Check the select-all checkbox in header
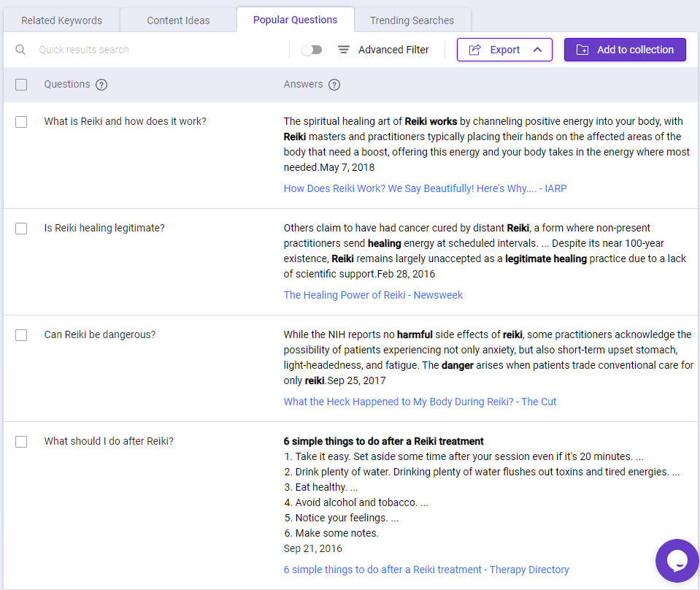Image resolution: width=700 pixels, height=590 pixels. click(21, 85)
